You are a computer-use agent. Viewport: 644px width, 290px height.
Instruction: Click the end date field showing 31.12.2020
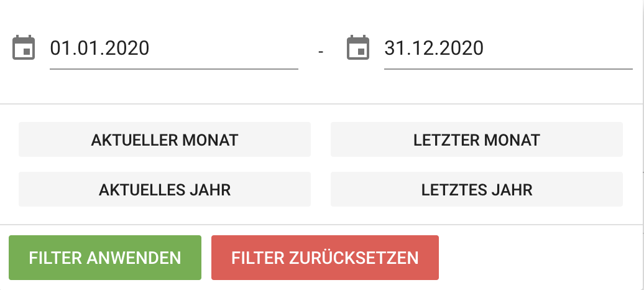point(507,49)
